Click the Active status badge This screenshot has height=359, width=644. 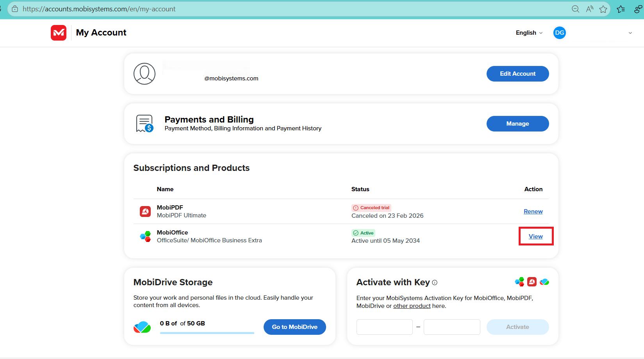point(364,233)
